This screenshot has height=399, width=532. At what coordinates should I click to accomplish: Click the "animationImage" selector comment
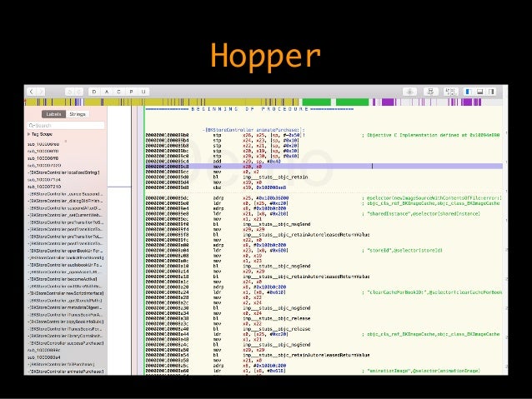[x=421, y=371]
